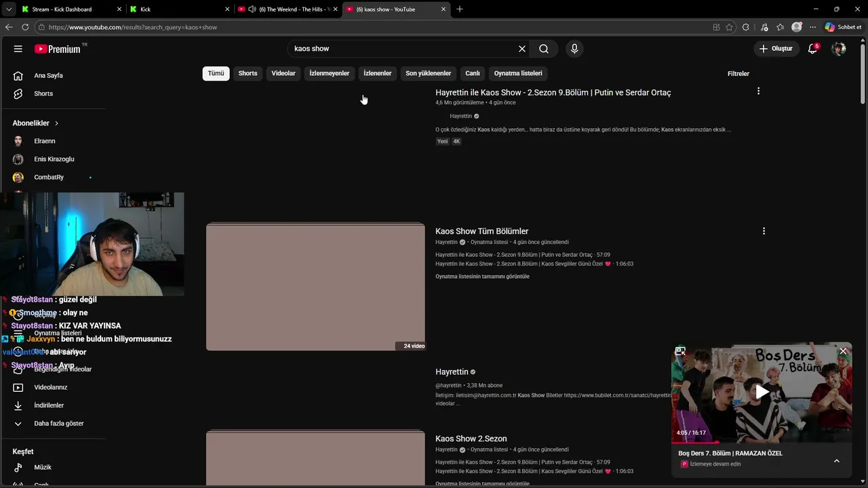Seek on miniplayer red progress bar

[x=762, y=442]
